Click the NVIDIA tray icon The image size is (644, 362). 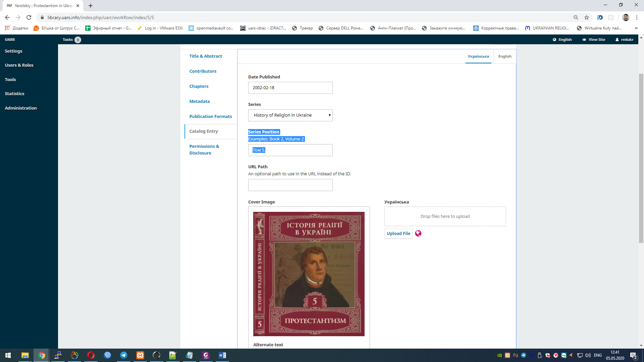(499, 355)
